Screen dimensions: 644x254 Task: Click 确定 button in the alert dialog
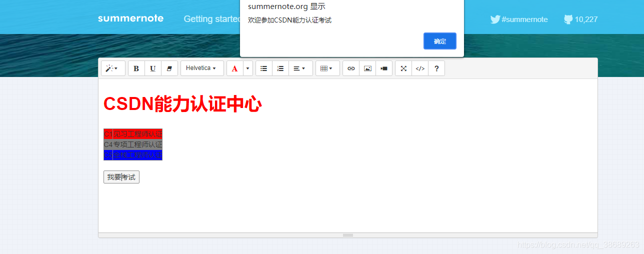[x=440, y=41]
